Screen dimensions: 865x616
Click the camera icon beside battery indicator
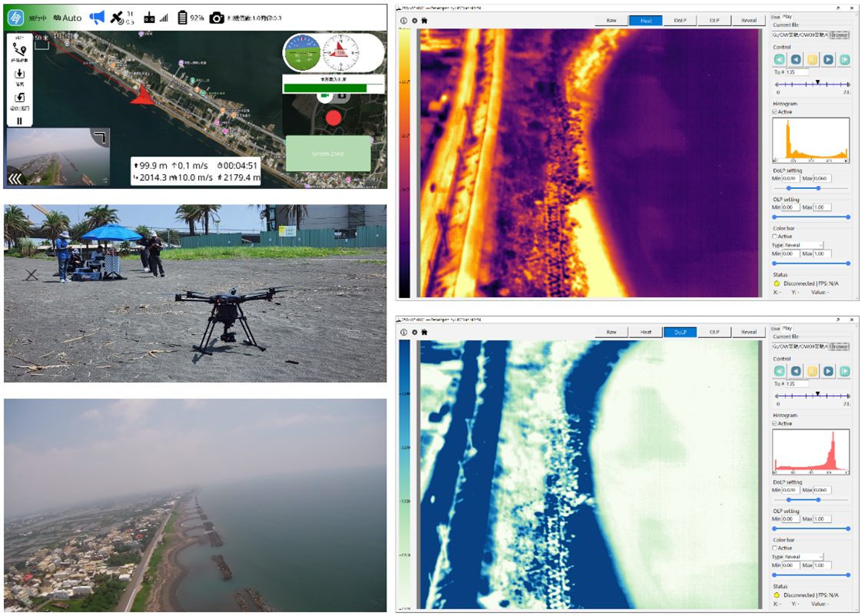click(217, 18)
